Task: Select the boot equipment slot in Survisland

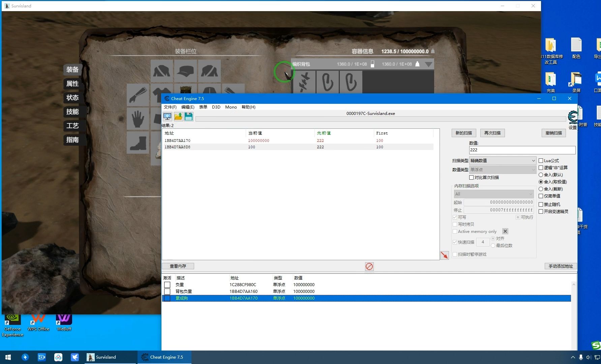Action: coord(138,143)
